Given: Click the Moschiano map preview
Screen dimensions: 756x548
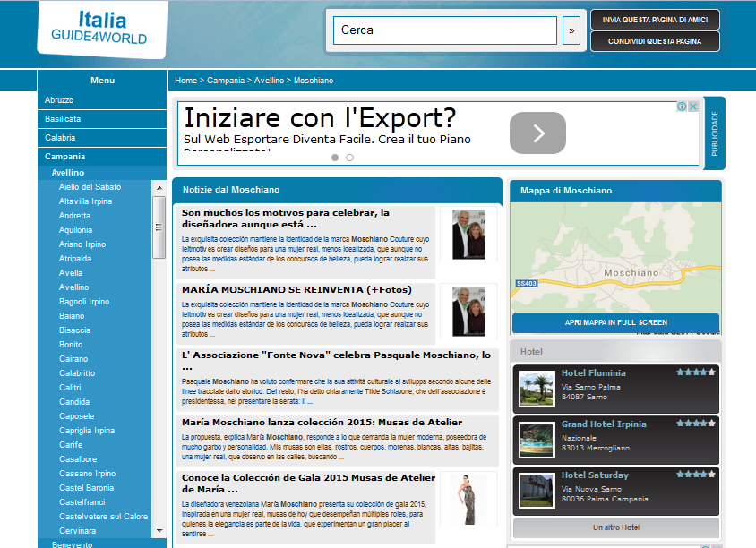Looking at the screenshot, I should (616, 257).
